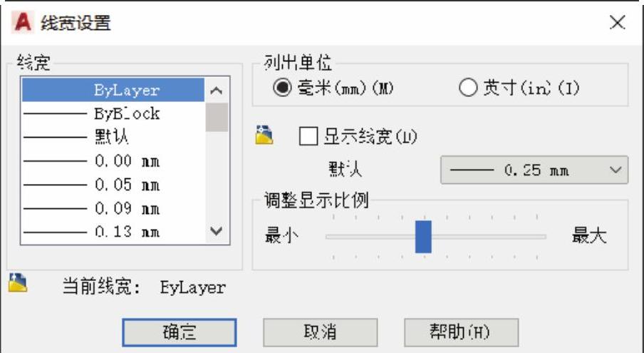Click the display scale slider thumb

(423, 237)
